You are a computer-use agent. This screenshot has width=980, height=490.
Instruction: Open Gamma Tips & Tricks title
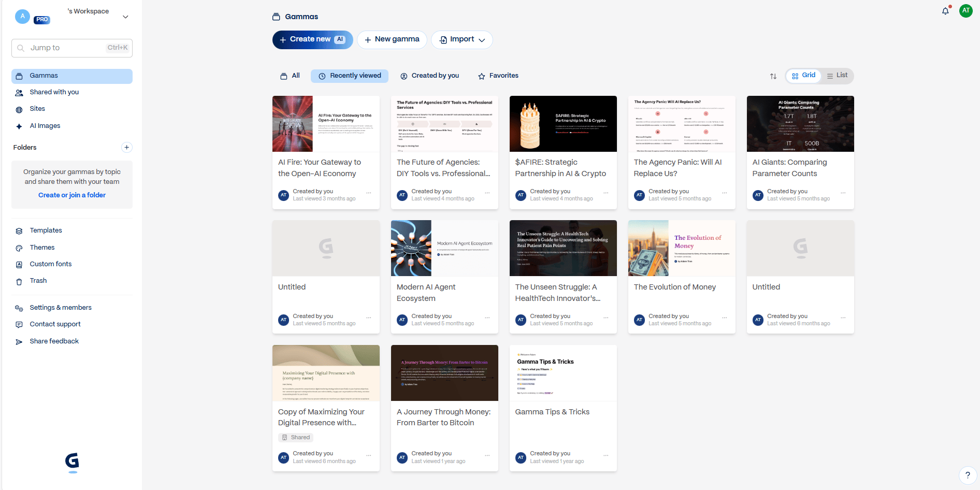tap(552, 412)
